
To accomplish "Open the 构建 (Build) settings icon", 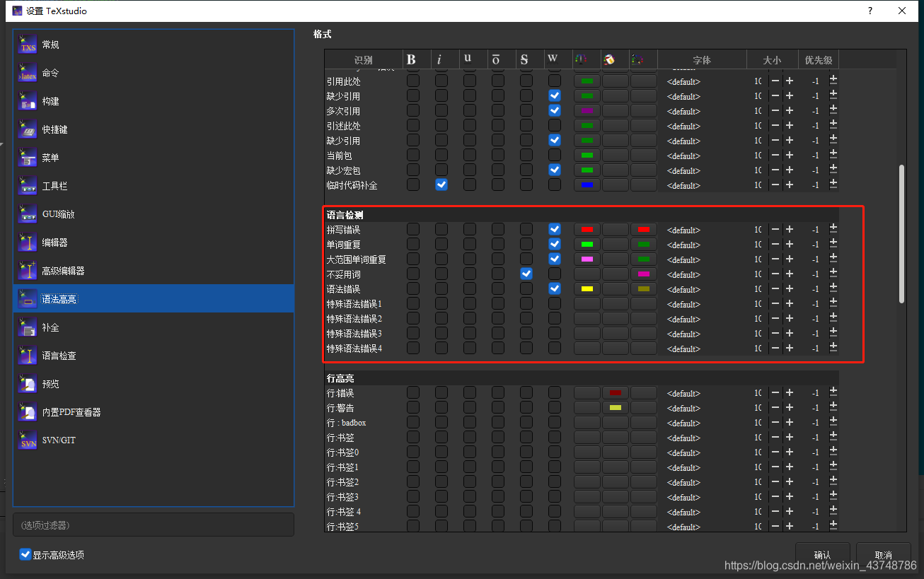I will point(26,100).
